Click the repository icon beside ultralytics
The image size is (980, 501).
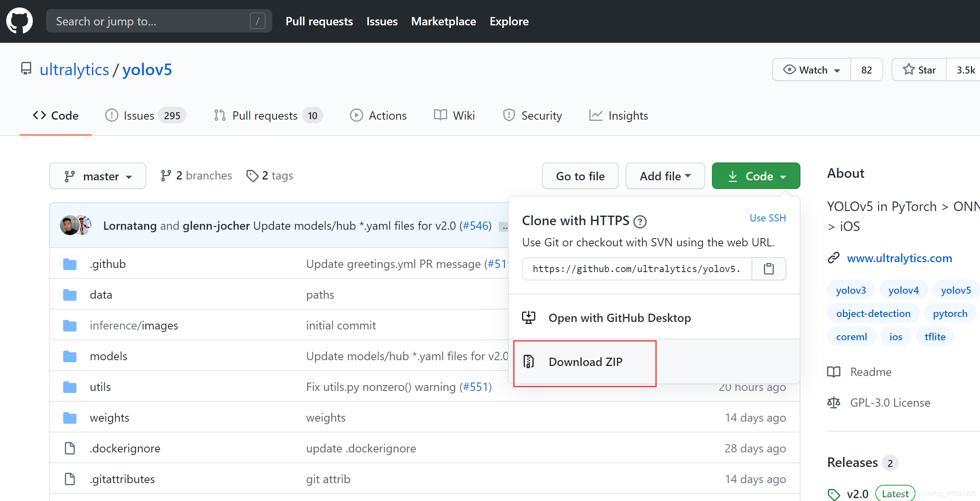tap(26, 69)
